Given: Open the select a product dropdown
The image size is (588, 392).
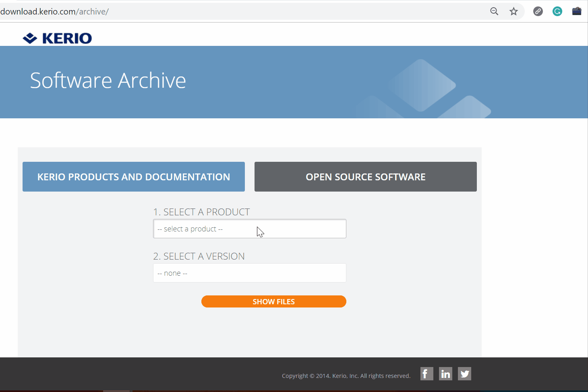Looking at the screenshot, I should coord(250,229).
